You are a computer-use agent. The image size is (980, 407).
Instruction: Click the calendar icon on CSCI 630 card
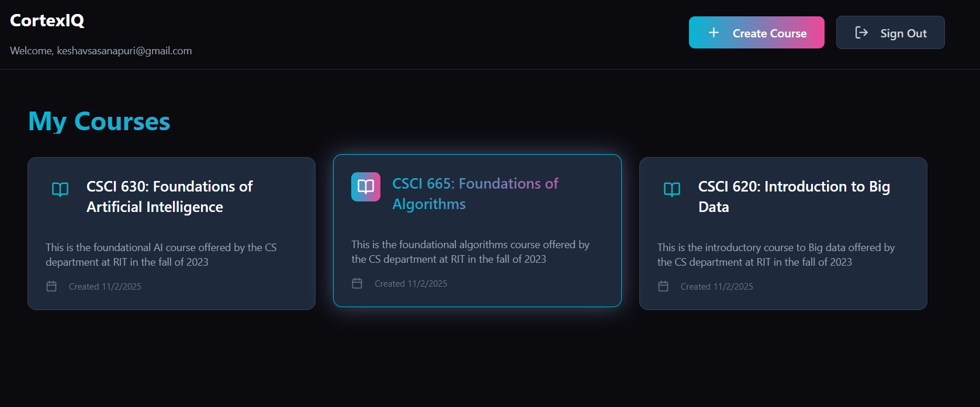[51, 286]
